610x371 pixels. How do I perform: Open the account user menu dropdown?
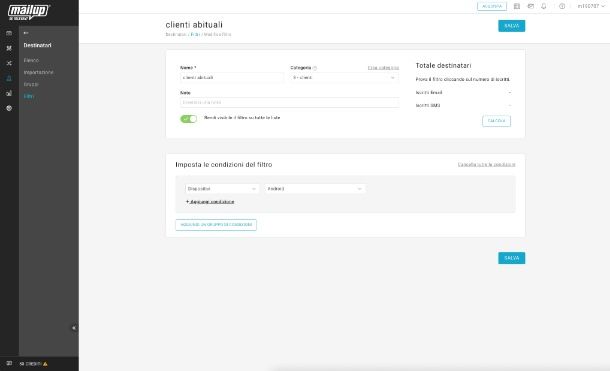click(591, 6)
